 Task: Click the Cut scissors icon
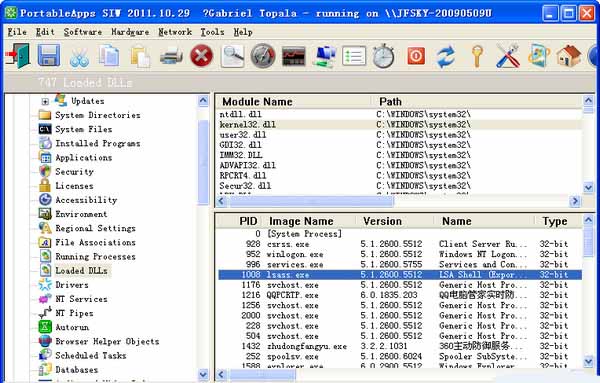(x=79, y=57)
